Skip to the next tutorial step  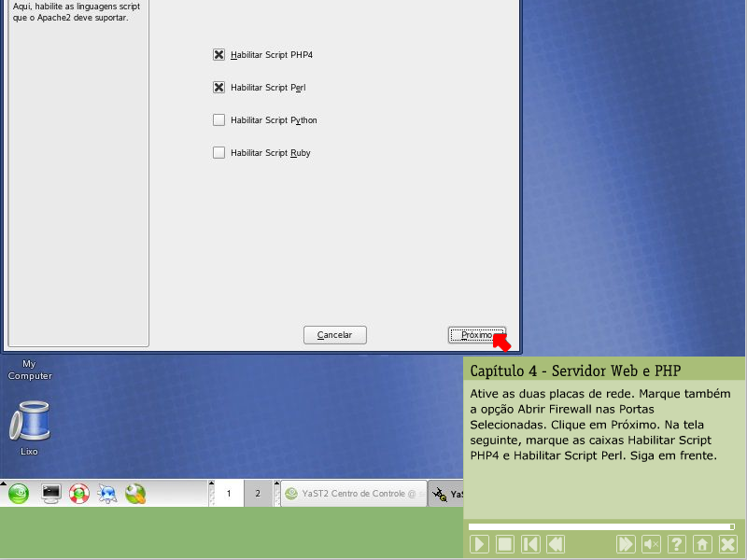tap(626, 544)
